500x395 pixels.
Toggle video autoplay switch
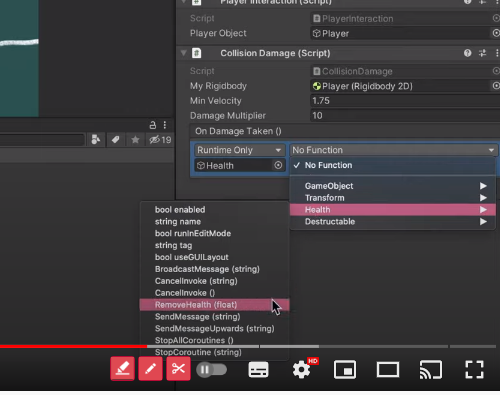[x=211, y=370]
